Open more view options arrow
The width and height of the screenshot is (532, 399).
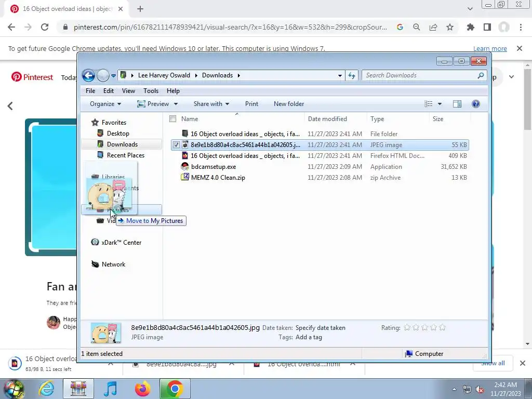440,104
